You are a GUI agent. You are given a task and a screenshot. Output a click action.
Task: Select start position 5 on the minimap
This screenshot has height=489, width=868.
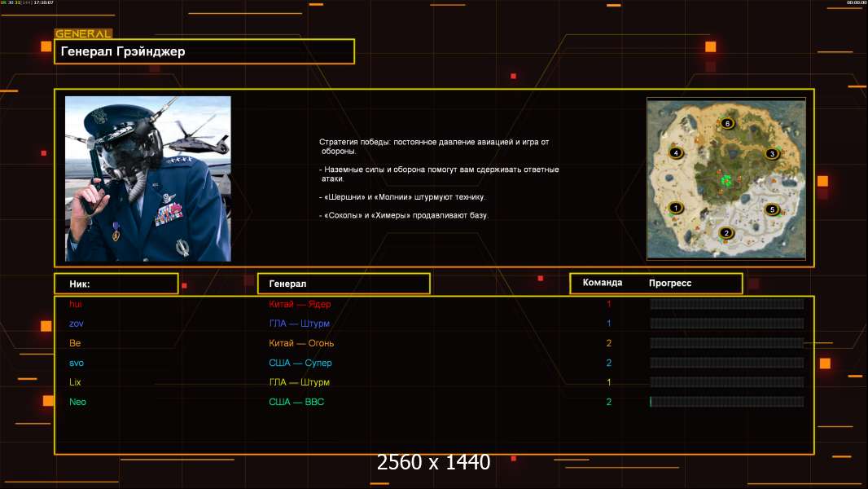(772, 209)
